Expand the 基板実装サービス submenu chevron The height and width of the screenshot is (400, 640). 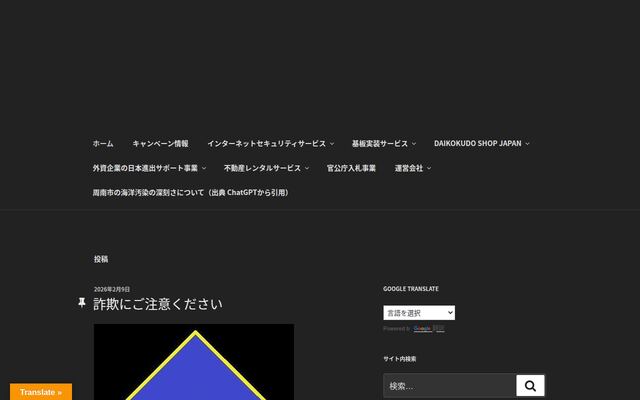pyautogui.click(x=413, y=144)
